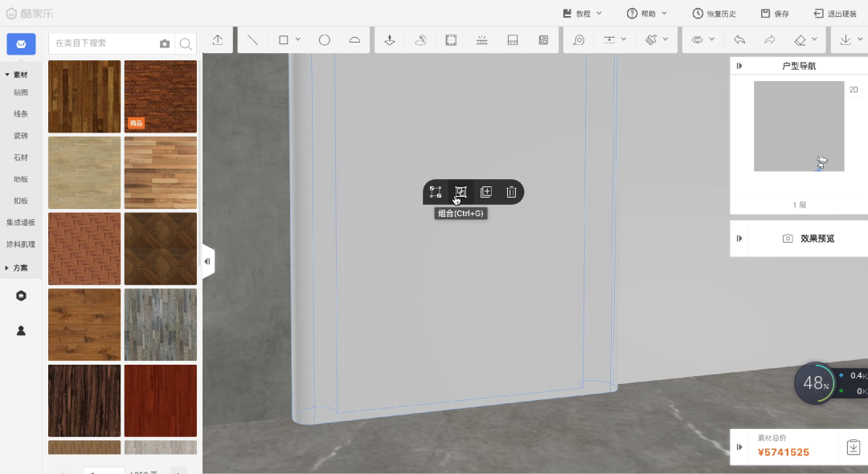Select the 集成墙板 category
This screenshot has height=474, width=868.
(20, 223)
